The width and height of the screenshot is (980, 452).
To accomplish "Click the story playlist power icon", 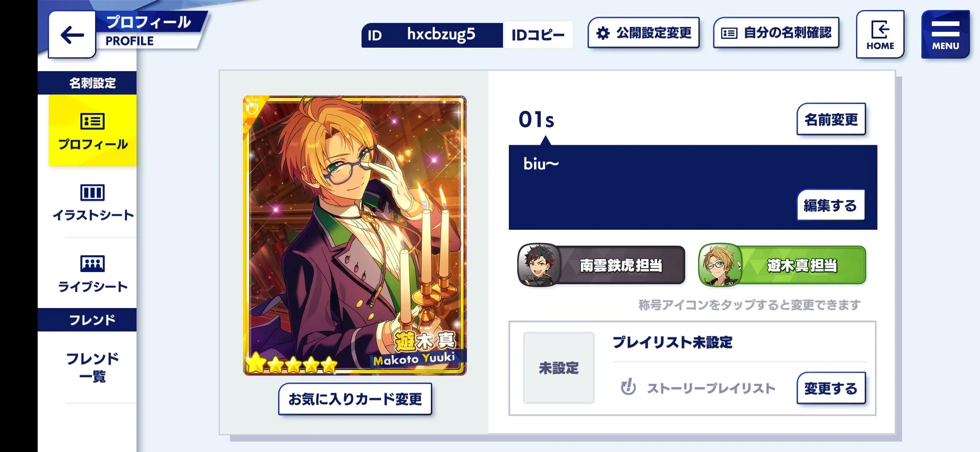I will pyautogui.click(x=628, y=387).
